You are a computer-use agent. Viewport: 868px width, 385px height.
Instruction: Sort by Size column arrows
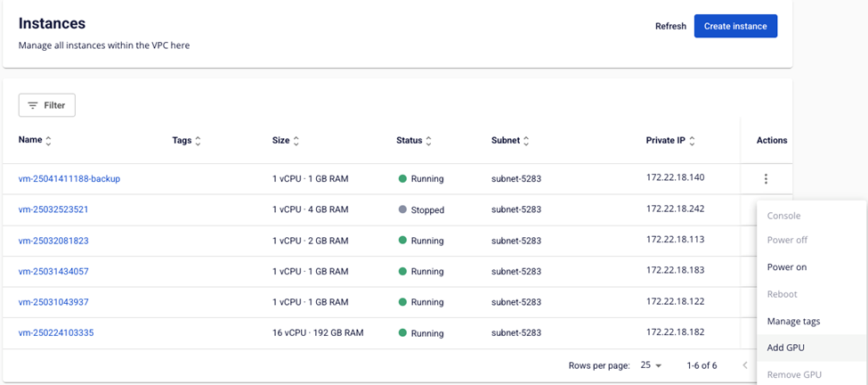[296, 141]
